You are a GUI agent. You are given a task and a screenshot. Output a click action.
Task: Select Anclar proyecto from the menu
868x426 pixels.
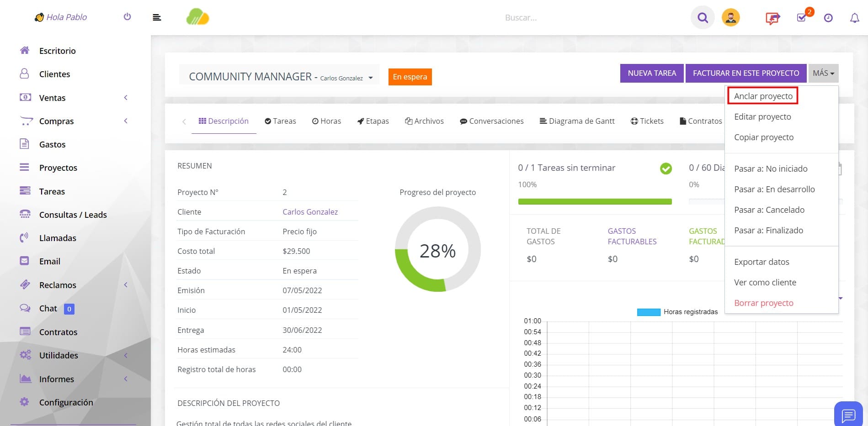tap(763, 96)
